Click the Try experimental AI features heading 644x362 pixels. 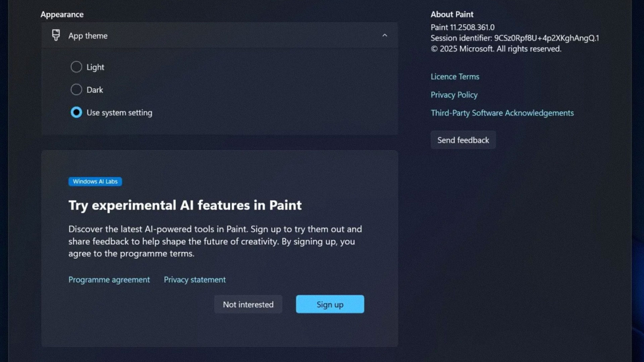(185, 205)
